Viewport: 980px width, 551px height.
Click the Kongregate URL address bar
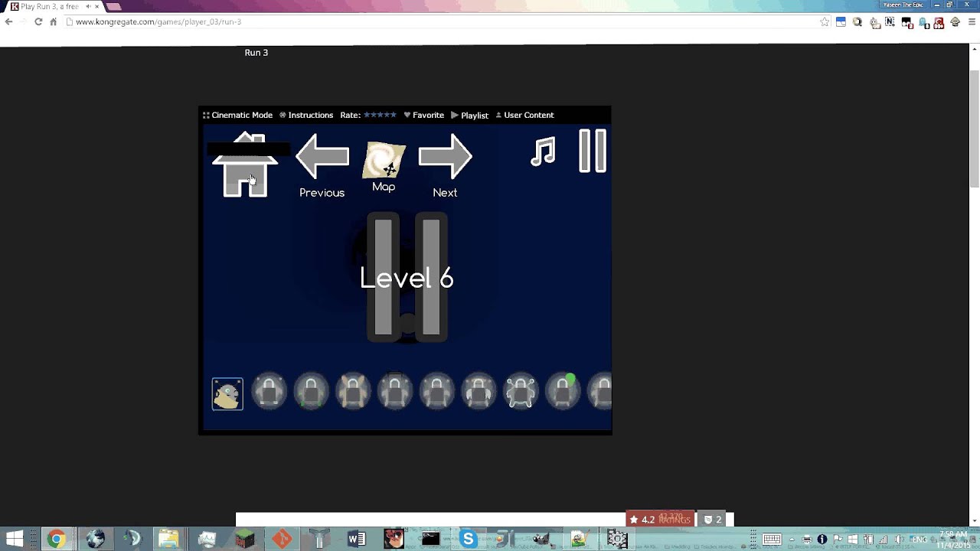(440, 22)
